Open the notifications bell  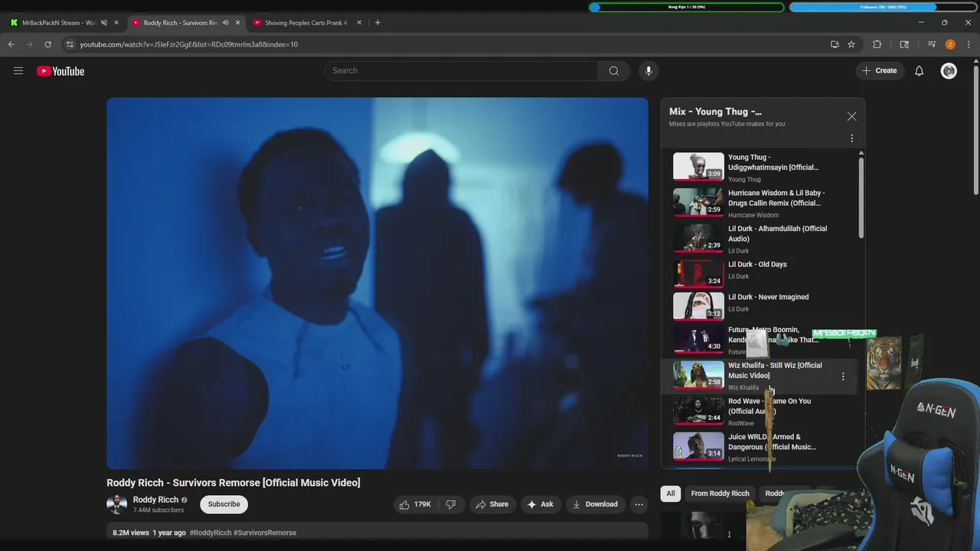(920, 70)
